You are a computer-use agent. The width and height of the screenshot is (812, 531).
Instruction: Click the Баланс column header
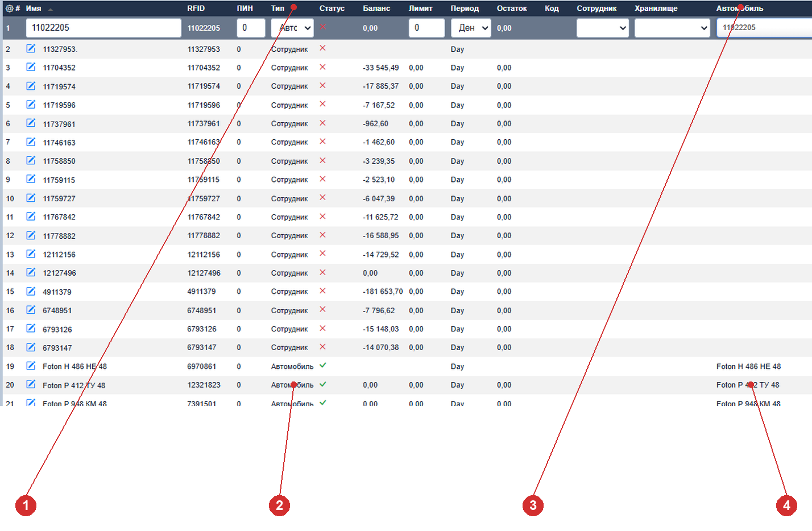376,9
